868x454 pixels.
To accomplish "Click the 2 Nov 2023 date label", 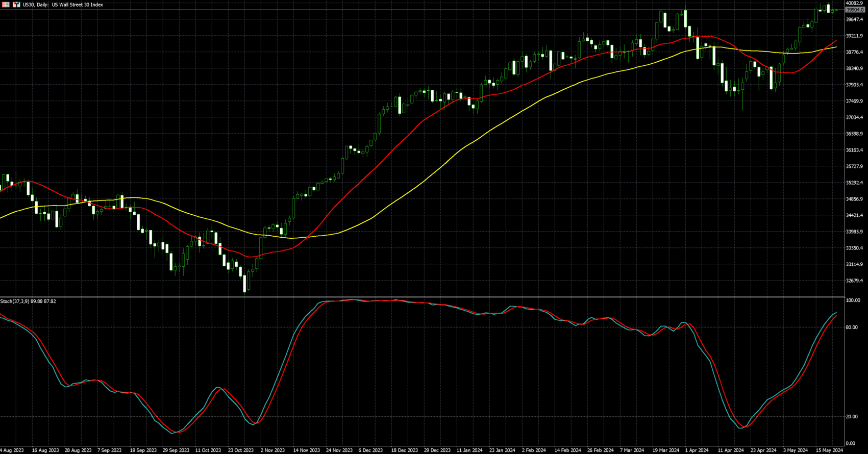I will [x=272, y=450].
